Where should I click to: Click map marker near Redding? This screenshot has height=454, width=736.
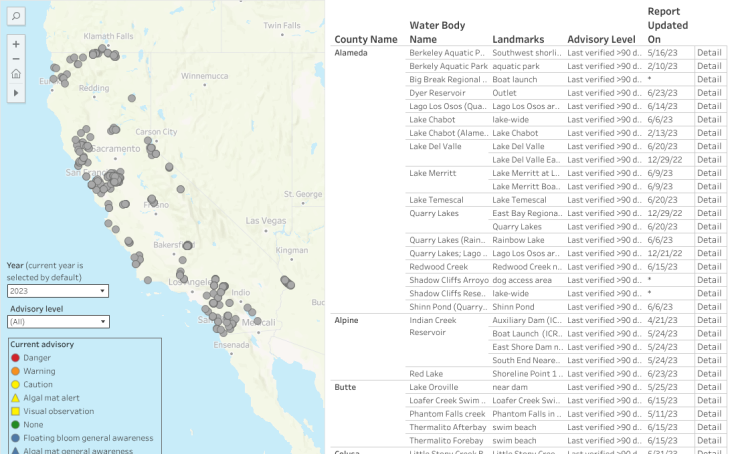(x=132, y=98)
